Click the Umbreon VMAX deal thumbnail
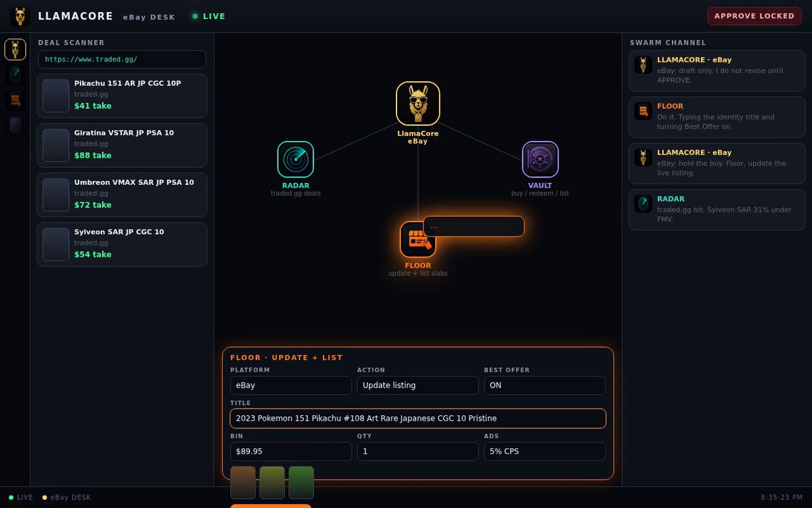The width and height of the screenshot is (812, 508). click(x=56, y=194)
